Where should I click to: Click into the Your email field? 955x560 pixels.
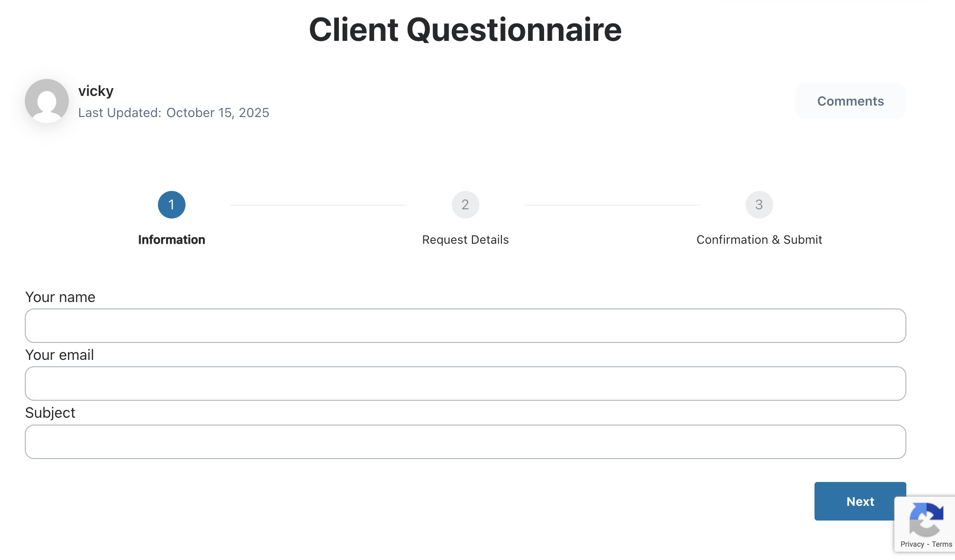pos(465,383)
